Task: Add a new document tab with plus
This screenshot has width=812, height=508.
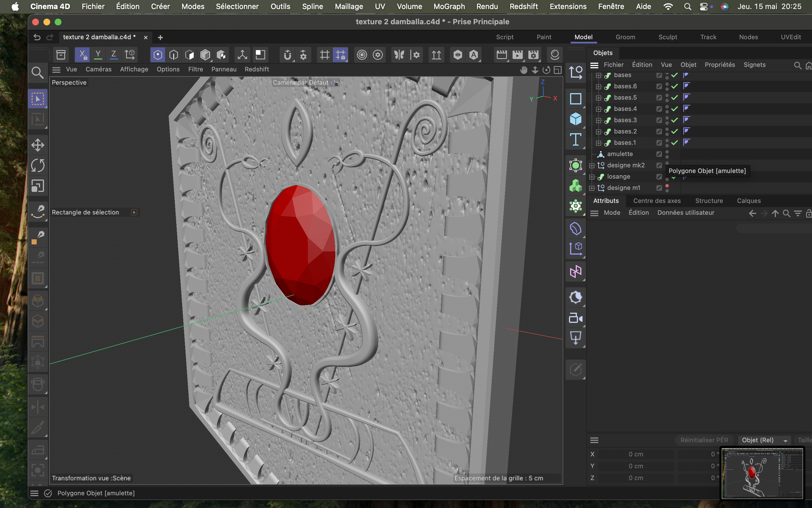Action: tap(160, 37)
